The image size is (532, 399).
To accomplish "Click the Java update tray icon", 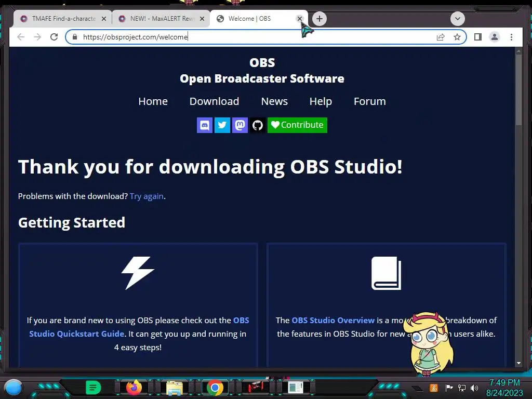I will (434, 388).
